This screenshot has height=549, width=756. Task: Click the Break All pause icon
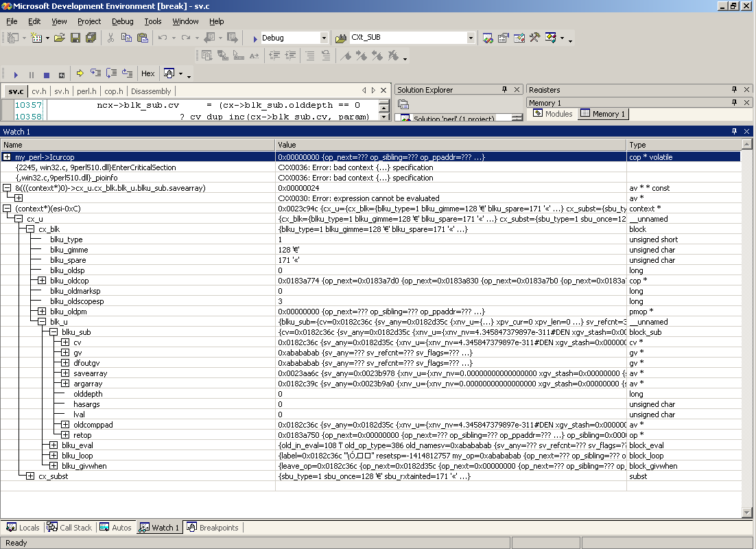(x=32, y=74)
